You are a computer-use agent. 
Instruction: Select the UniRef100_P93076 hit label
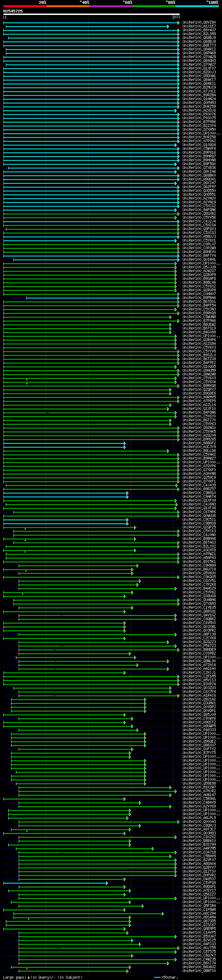[199, 114]
